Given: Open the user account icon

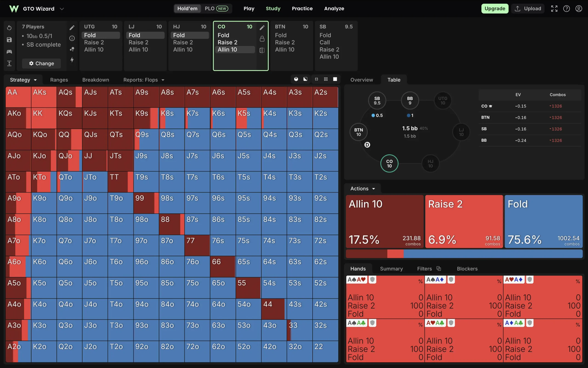Looking at the screenshot, I should 579,9.
